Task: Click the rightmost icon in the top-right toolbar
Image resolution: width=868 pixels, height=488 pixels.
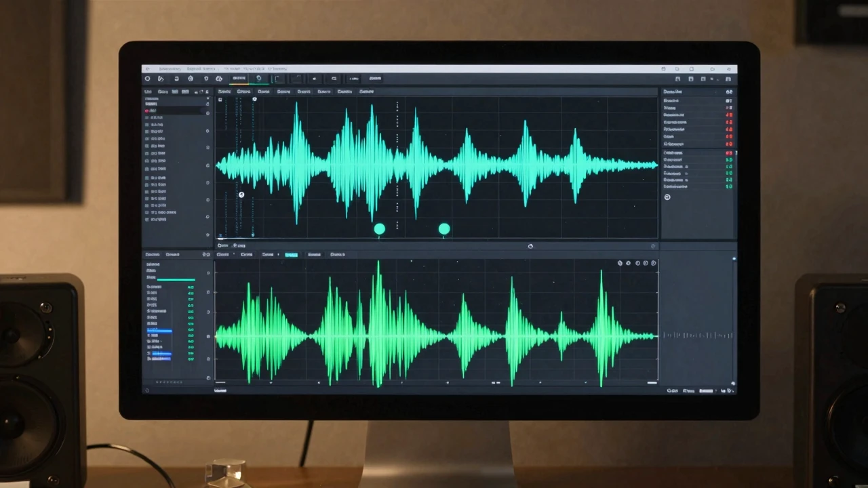Action: pyautogui.click(x=730, y=69)
